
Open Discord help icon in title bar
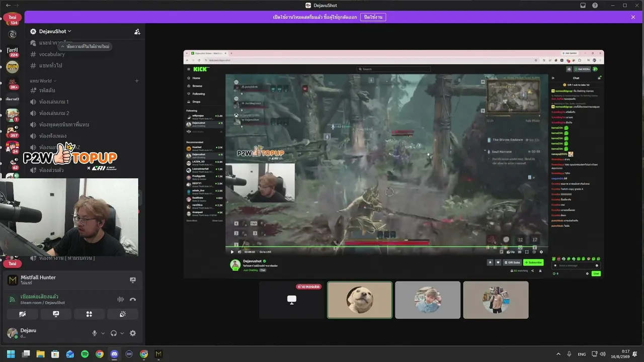tap(595, 6)
